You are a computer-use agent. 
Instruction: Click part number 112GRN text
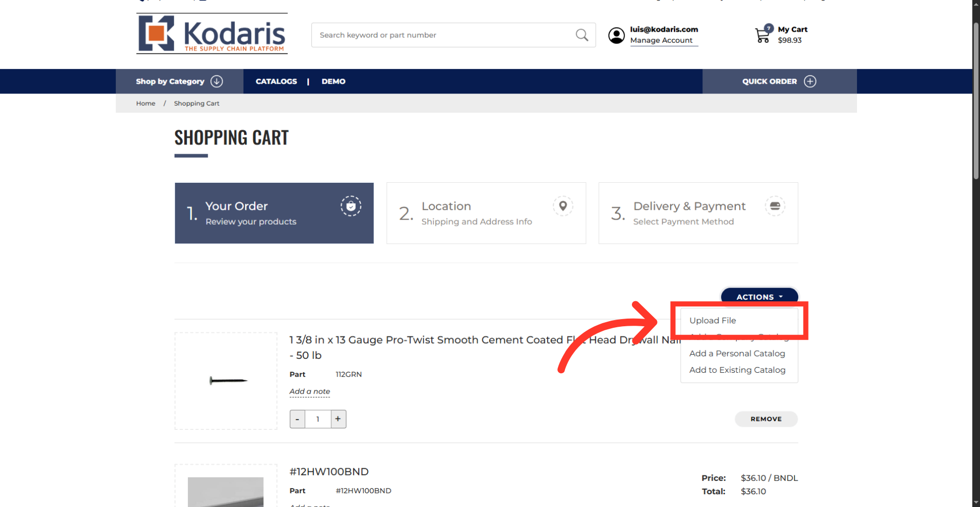pyautogui.click(x=349, y=374)
